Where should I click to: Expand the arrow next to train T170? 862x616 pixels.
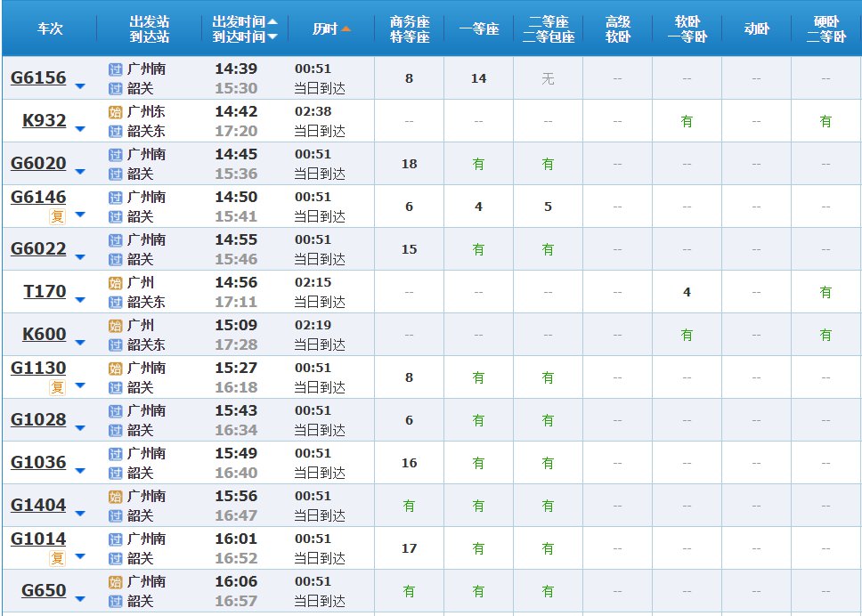[x=80, y=300]
